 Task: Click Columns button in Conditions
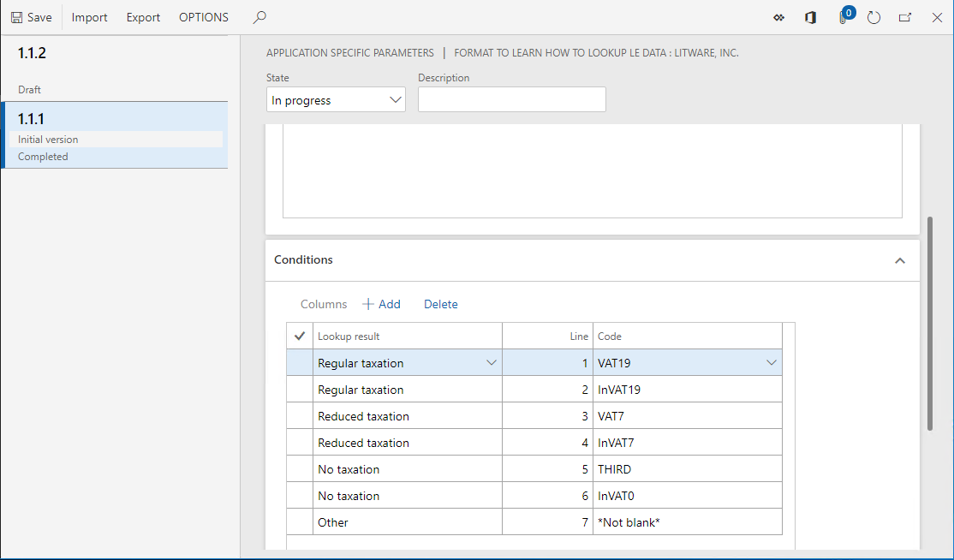(x=324, y=304)
